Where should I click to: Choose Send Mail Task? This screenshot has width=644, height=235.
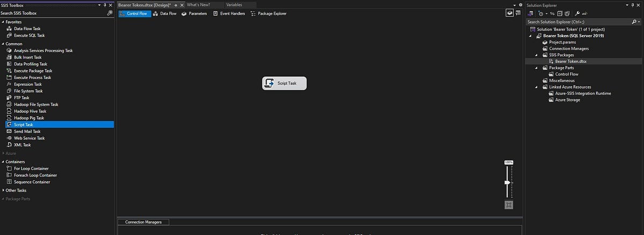(x=27, y=131)
